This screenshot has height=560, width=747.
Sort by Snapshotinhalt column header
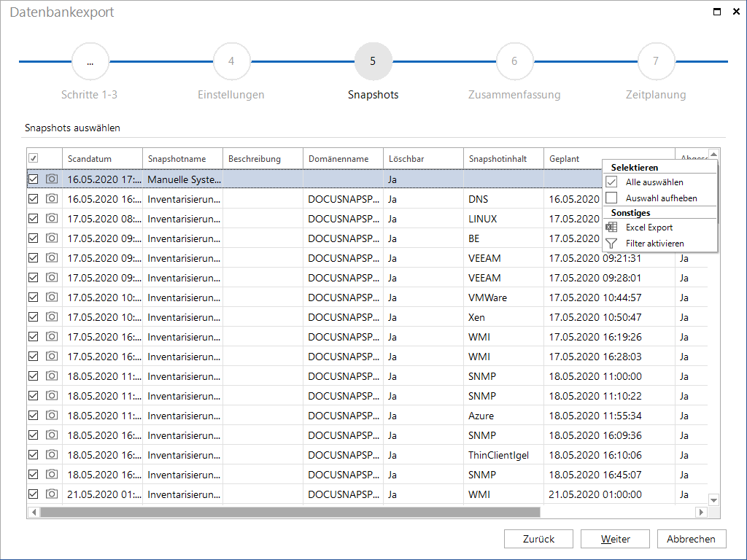pyautogui.click(x=504, y=158)
